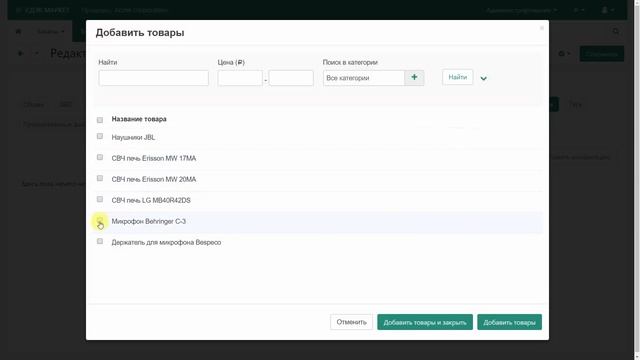The image size is (640, 360).
Task: Click the Найти search text field
Action: point(153,78)
